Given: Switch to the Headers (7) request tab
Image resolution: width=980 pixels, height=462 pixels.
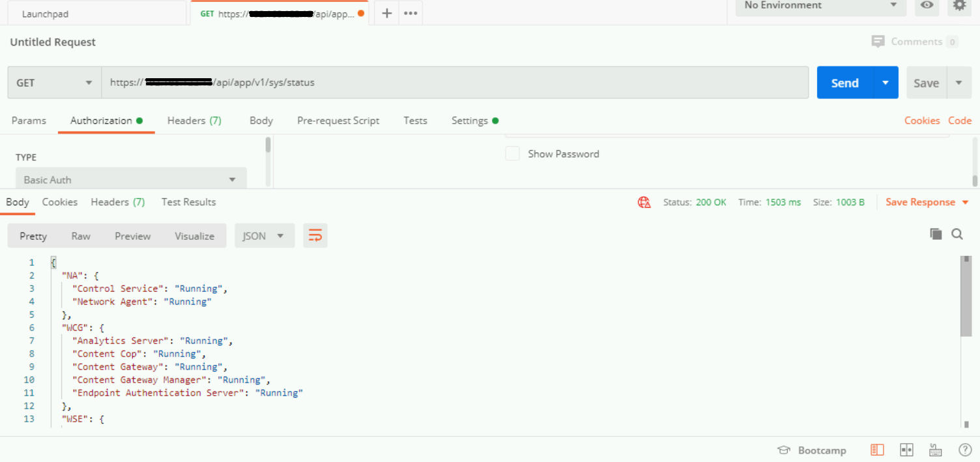Looking at the screenshot, I should (x=194, y=121).
